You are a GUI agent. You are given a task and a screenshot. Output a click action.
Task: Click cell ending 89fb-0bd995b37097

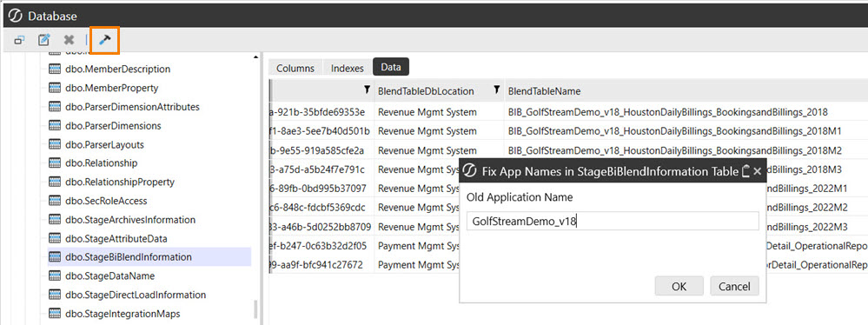321,189
